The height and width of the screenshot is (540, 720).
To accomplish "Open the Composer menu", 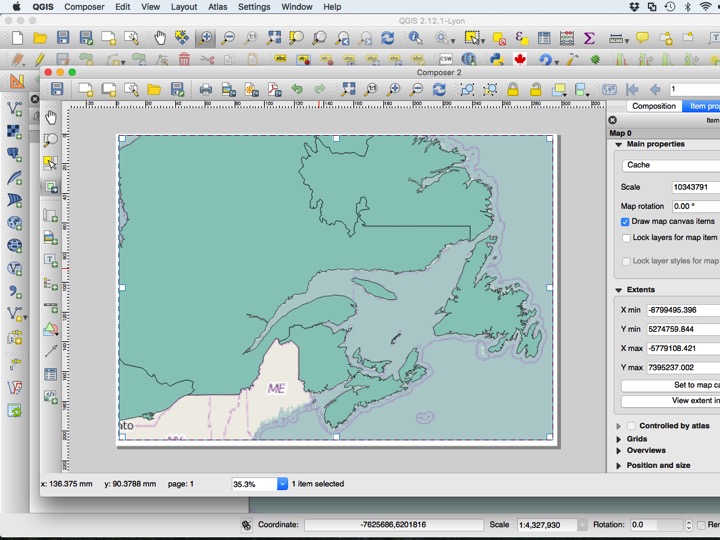I will tap(84, 7).
